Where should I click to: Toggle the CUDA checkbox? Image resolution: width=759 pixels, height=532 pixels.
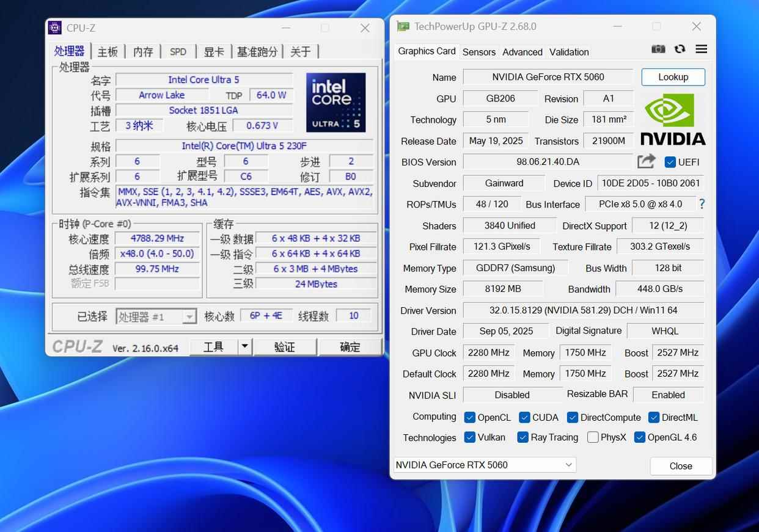tap(524, 417)
